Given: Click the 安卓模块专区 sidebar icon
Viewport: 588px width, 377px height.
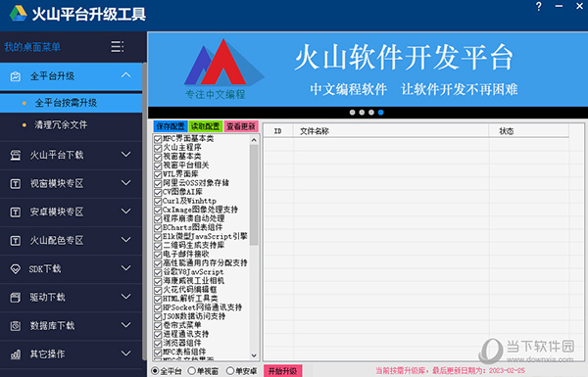Looking at the screenshot, I should 16,212.
